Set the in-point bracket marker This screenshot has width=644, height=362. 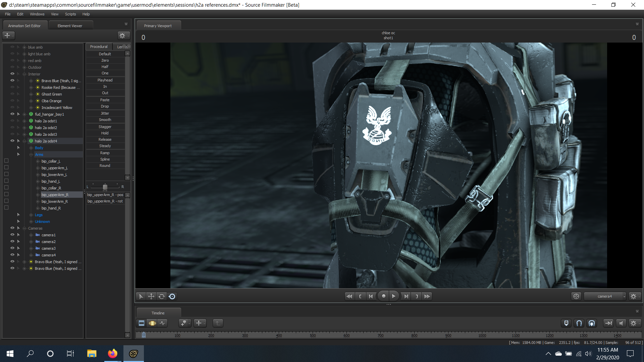coord(360,296)
